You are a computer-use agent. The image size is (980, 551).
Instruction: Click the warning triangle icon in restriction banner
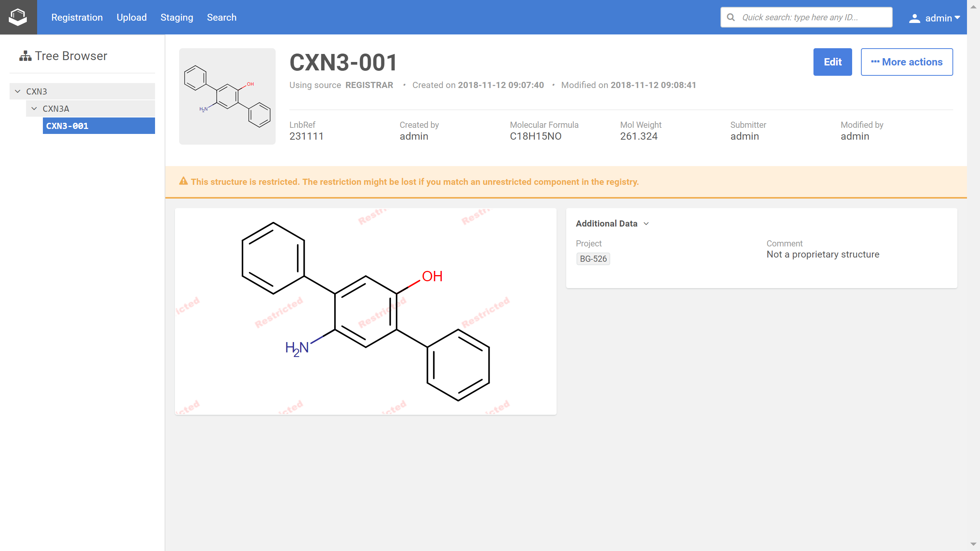183,181
